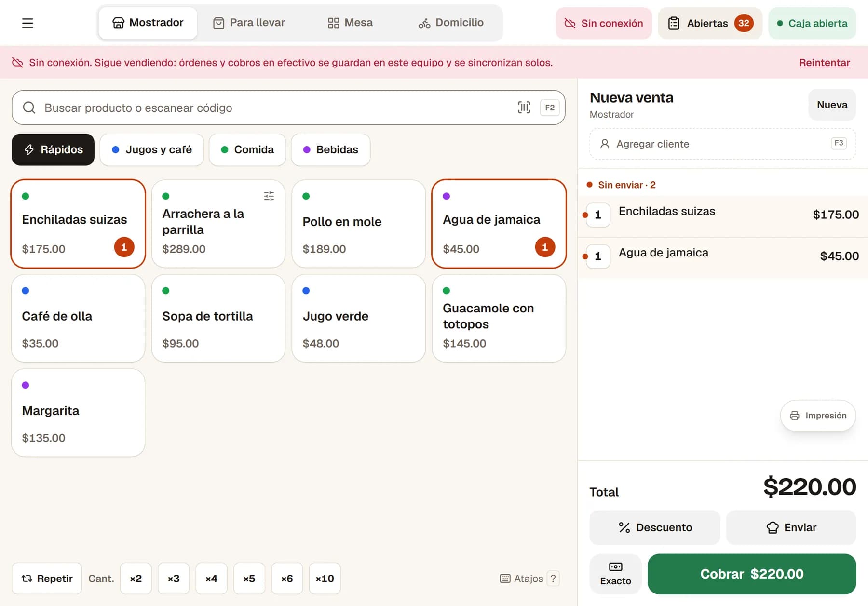Add Café de olla to the order
868x606 pixels.
click(78, 318)
